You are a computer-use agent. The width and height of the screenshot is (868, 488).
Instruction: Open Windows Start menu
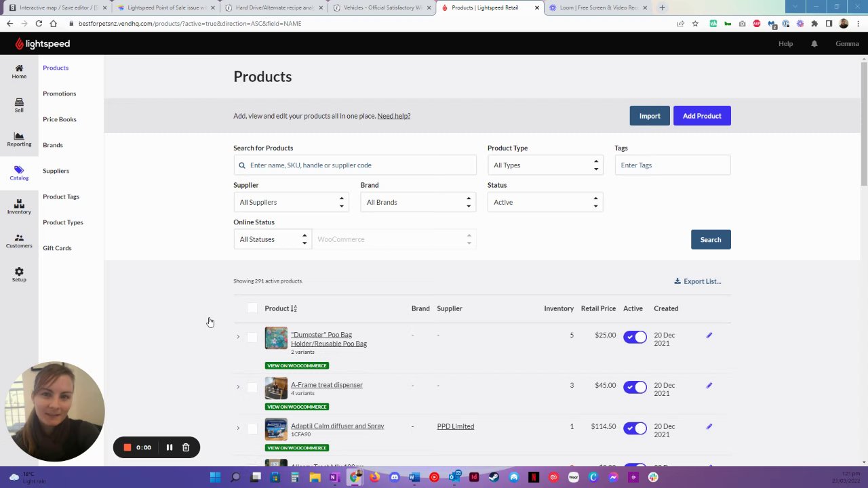[x=215, y=477]
